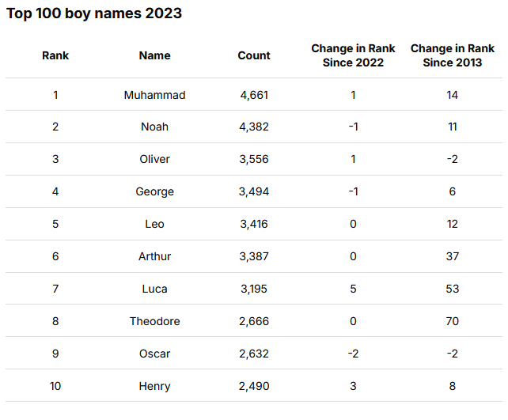Select the name Oliver in the table
The width and height of the screenshot is (508, 420).
154,159
